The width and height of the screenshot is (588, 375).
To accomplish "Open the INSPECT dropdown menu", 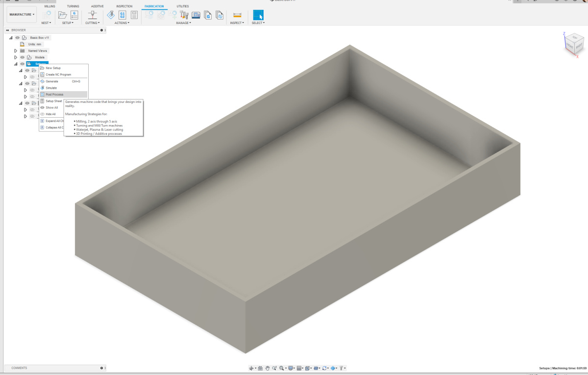I will (237, 23).
